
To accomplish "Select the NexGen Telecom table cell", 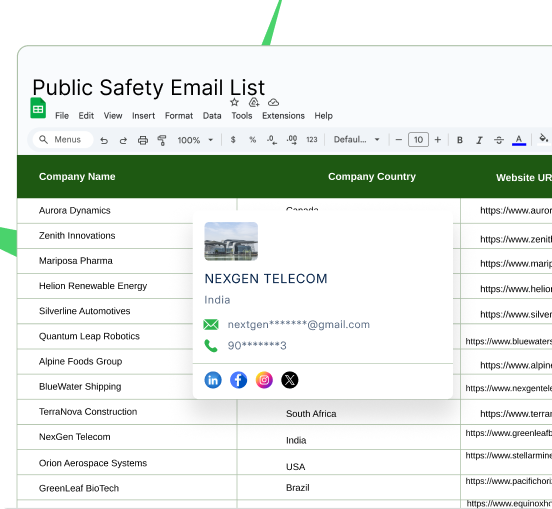I will click(x=127, y=437).
